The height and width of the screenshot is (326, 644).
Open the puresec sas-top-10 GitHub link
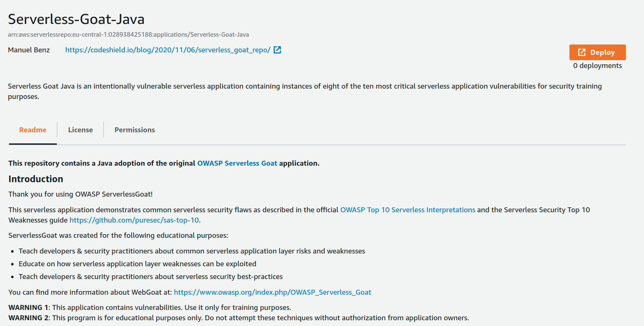pyautogui.click(x=134, y=220)
